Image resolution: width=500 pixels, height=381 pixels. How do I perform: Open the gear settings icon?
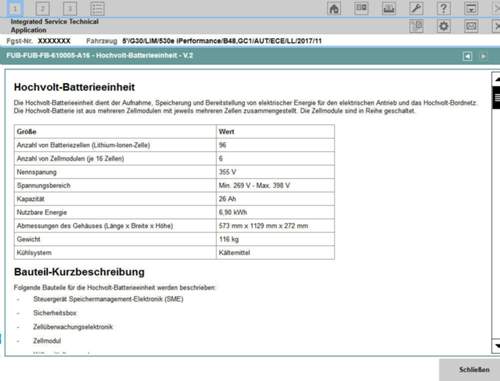point(444,26)
